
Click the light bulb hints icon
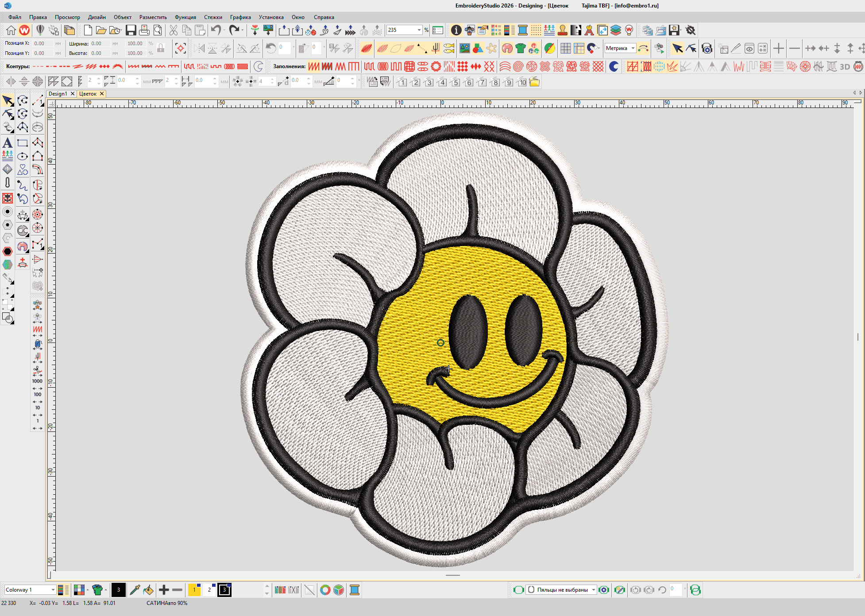pos(629,30)
